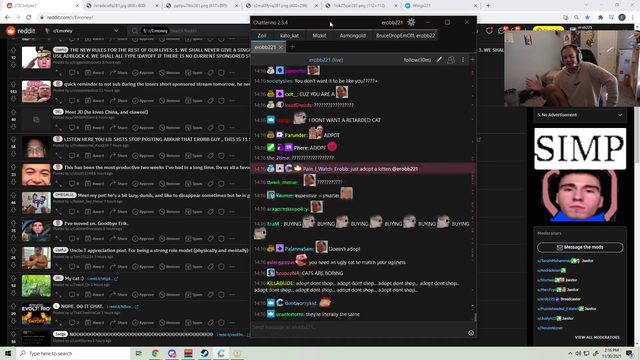
Task: Open the Asmongold chat tab
Action: (x=353, y=36)
